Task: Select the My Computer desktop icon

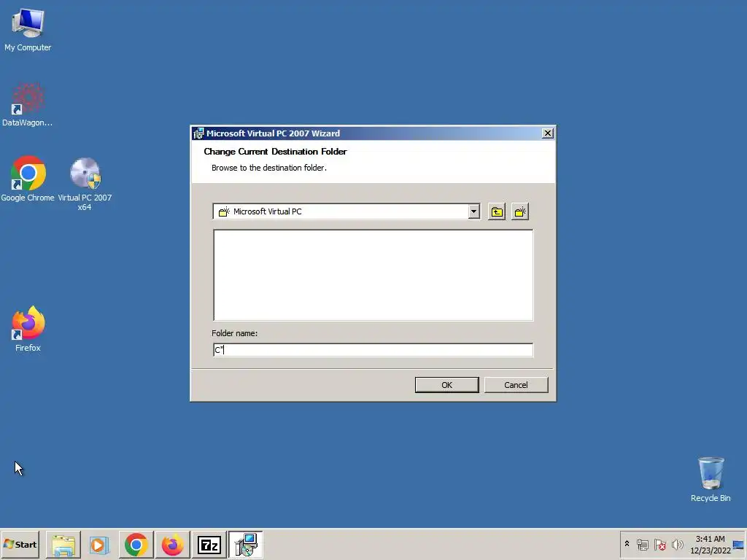Action: tap(28, 29)
